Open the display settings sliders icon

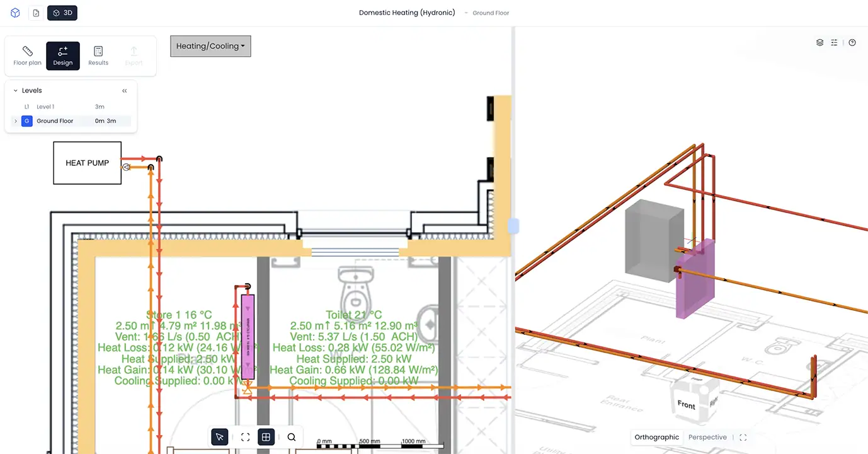834,43
